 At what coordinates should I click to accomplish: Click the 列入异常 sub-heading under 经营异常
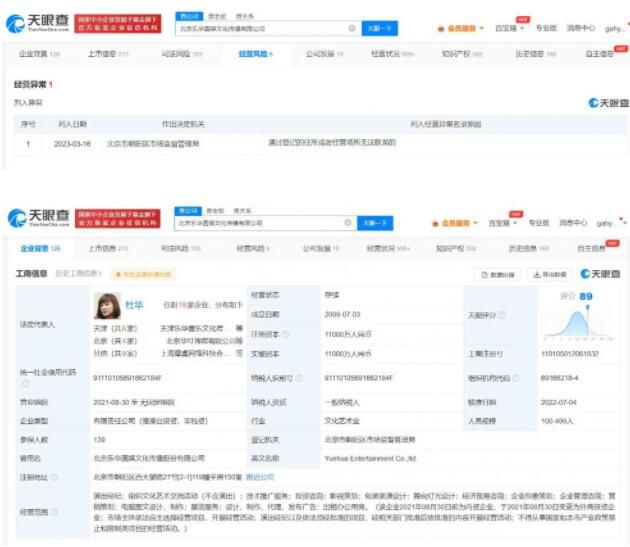pyautogui.click(x=28, y=102)
